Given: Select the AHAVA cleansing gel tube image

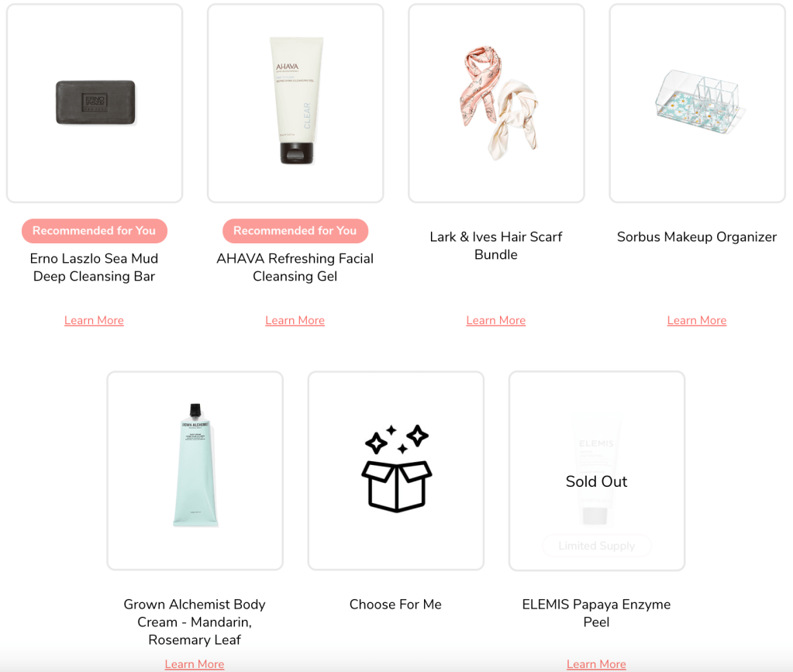Looking at the screenshot, I should tap(296, 100).
